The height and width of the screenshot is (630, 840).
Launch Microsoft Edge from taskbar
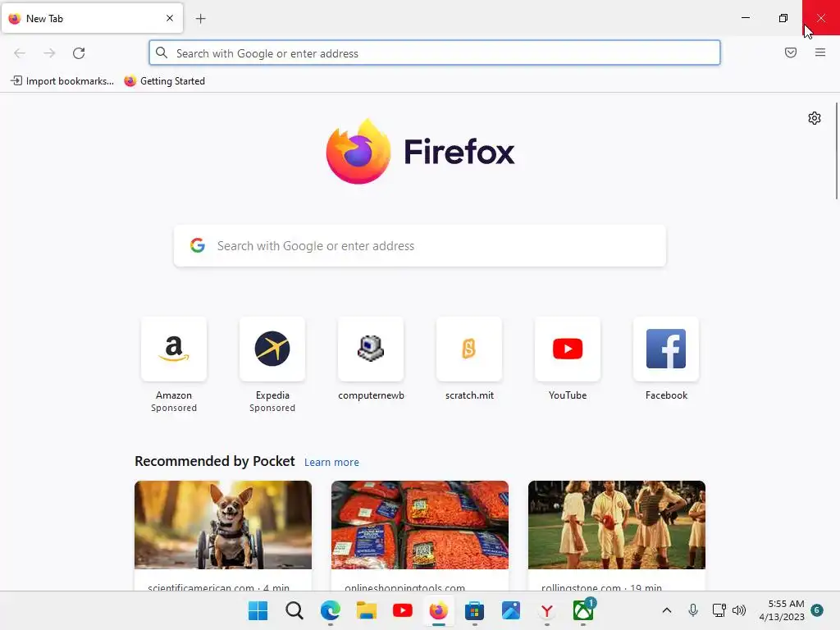pyautogui.click(x=331, y=610)
